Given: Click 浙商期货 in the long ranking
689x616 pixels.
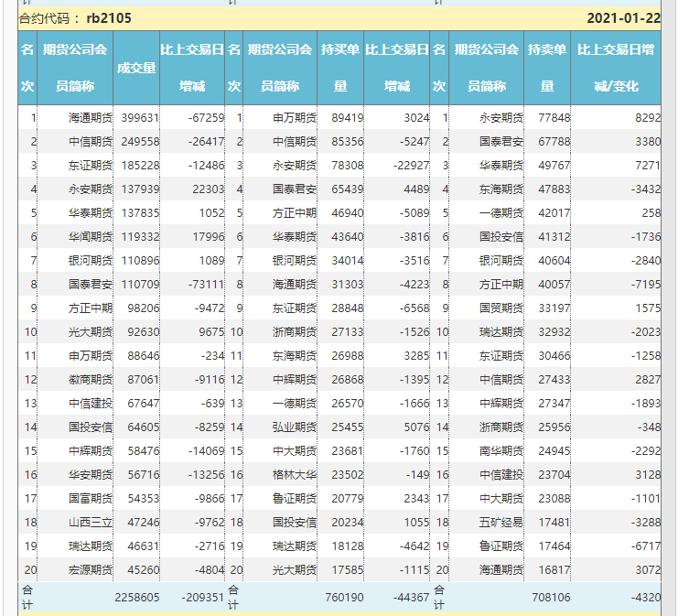Looking at the screenshot, I should [x=295, y=331].
